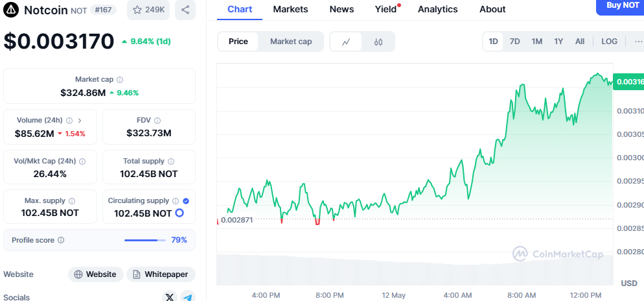
Task: Select the All time range
Action: click(x=580, y=42)
